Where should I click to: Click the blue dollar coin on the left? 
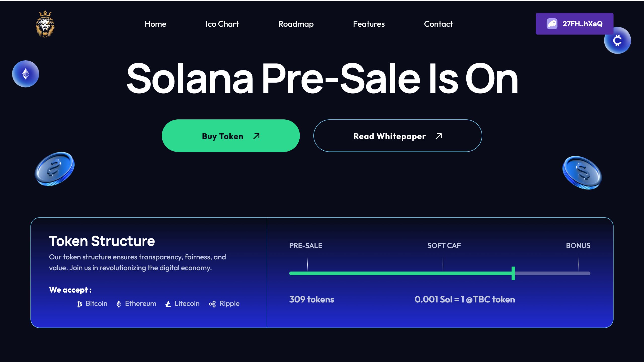click(54, 170)
